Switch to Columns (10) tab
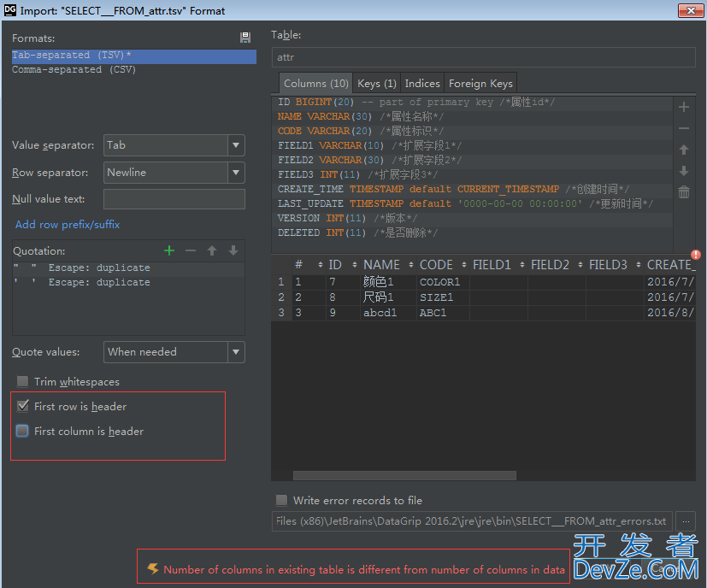Viewport: 707px width, 588px height. point(315,84)
